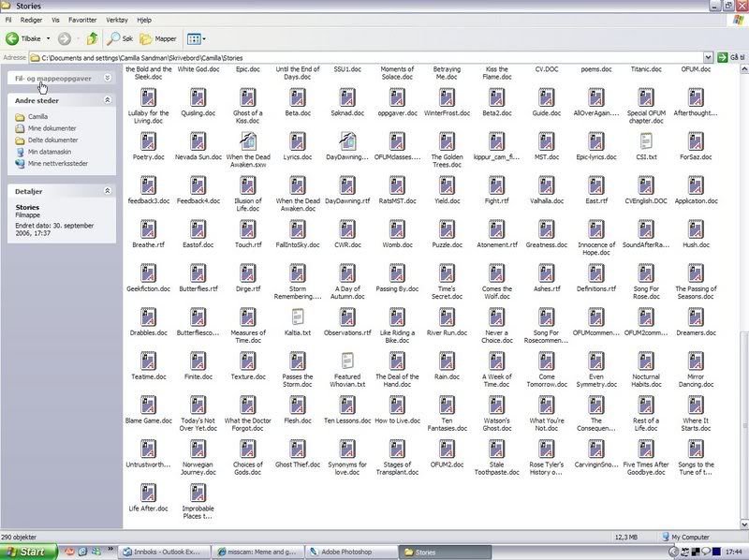This screenshot has width=749, height=560.
Task: Go up one folder level
Action: (92, 38)
